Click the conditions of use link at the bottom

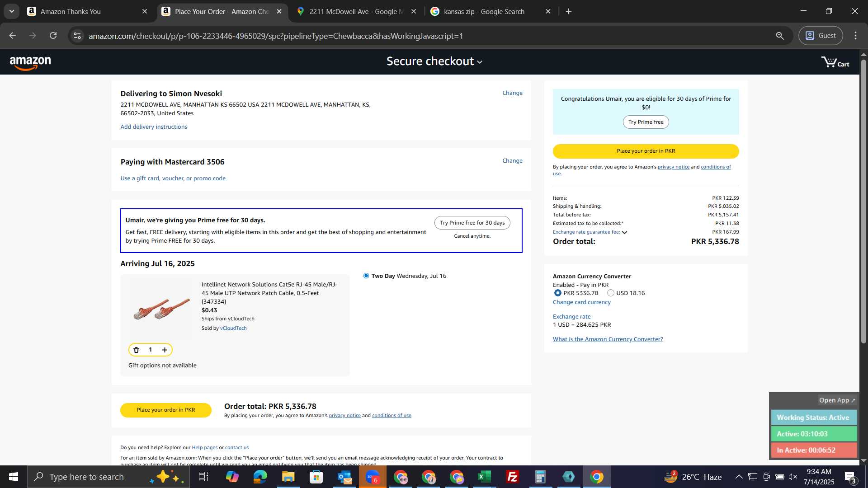tap(392, 416)
